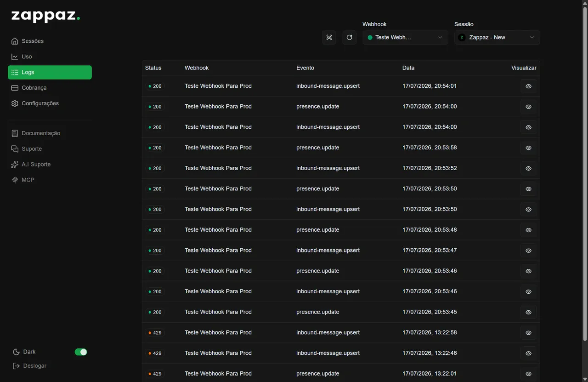Click date cell 17/07/2026, 13:22:46

[x=430, y=353]
